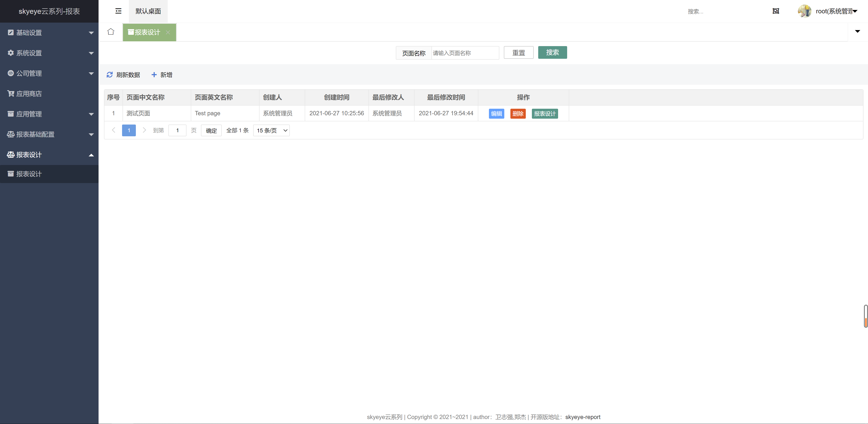Click the 创建人 column header

pos(282,97)
